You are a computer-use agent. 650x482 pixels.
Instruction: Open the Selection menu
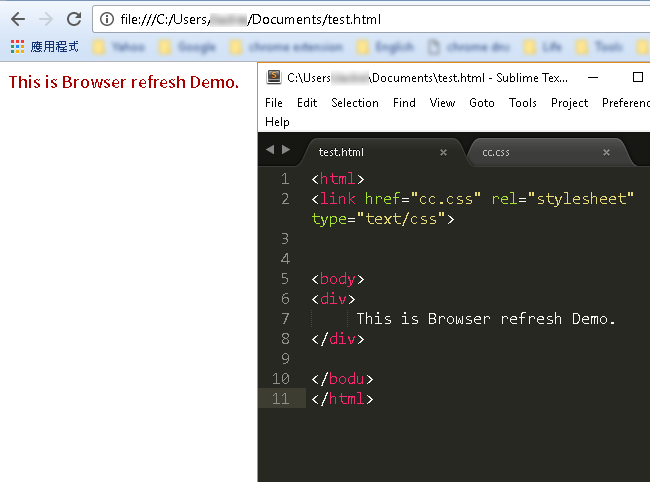click(x=355, y=103)
